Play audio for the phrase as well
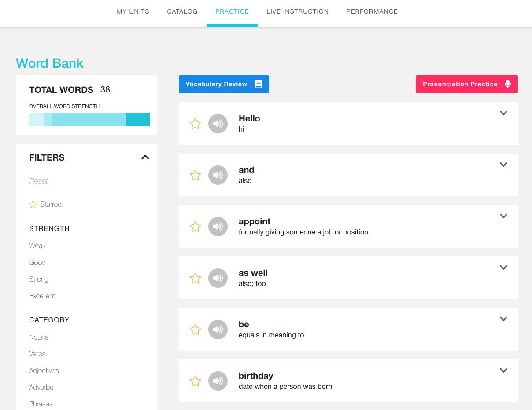The image size is (532, 410). click(218, 278)
